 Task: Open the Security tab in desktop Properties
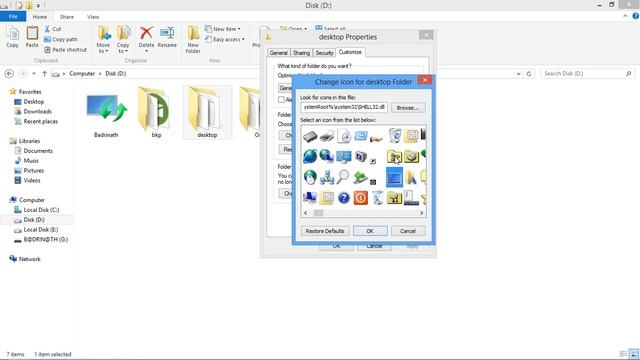(x=324, y=53)
